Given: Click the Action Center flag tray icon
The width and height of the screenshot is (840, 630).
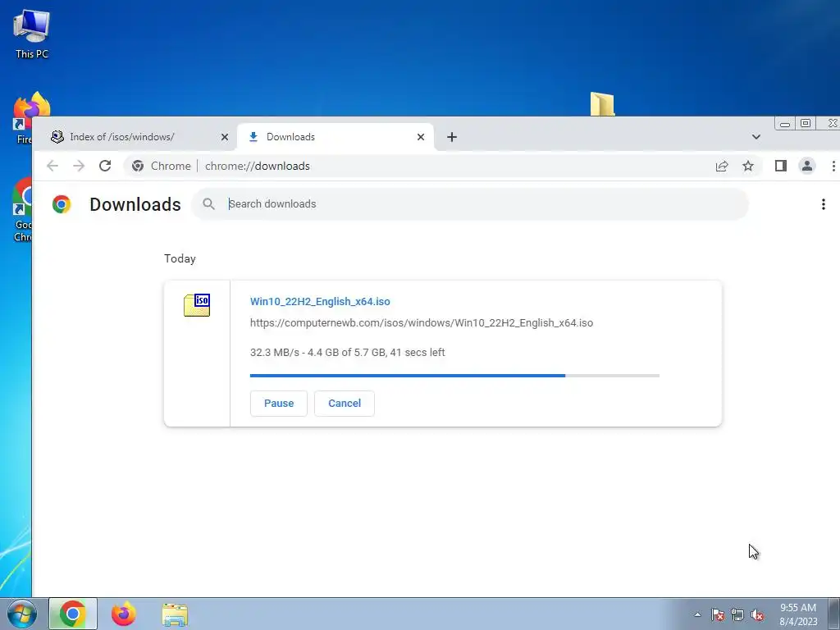Looking at the screenshot, I should point(718,614).
